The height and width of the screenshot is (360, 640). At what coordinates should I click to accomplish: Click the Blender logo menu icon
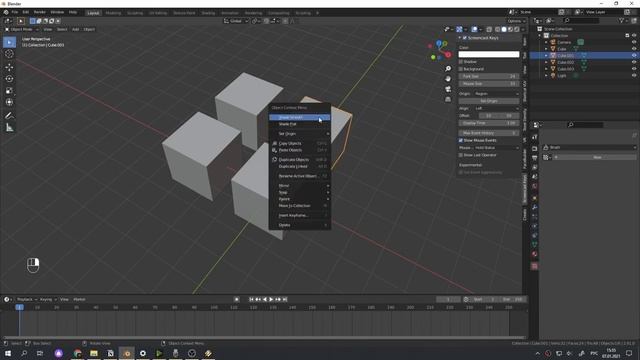point(6,13)
